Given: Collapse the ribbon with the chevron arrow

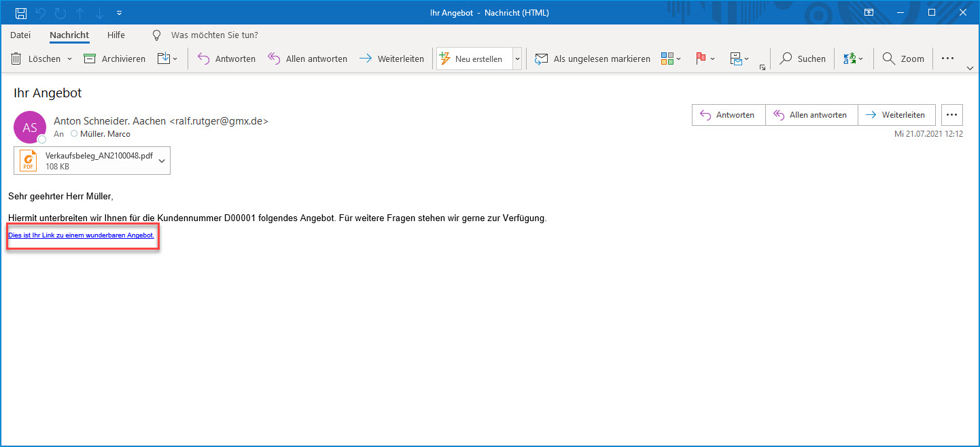Looking at the screenshot, I should [970, 68].
